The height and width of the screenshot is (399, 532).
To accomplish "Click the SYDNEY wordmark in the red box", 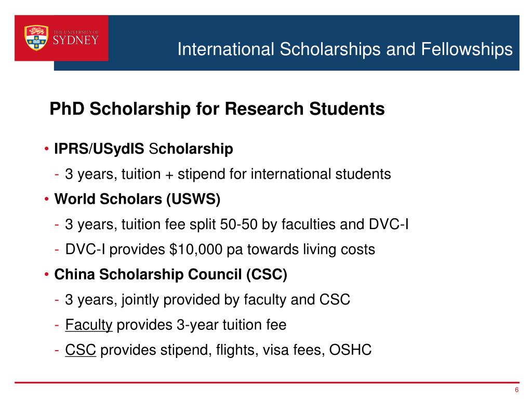I will [76, 41].
